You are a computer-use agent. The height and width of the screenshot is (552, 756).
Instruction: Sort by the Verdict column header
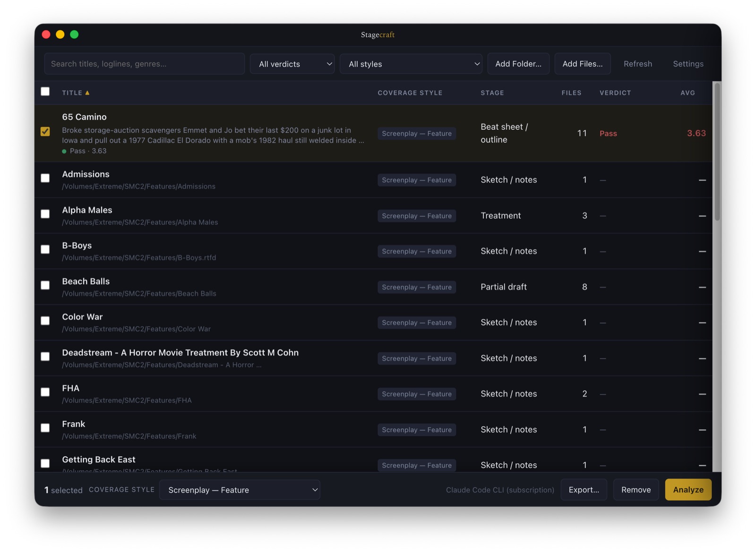point(615,93)
